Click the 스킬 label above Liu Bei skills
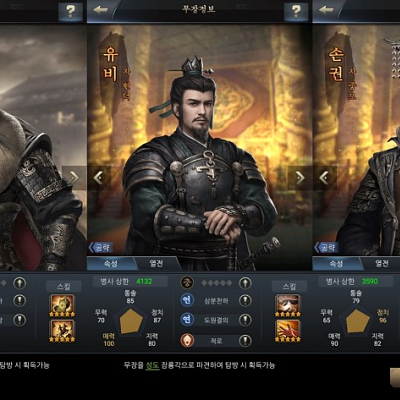 [64, 286]
